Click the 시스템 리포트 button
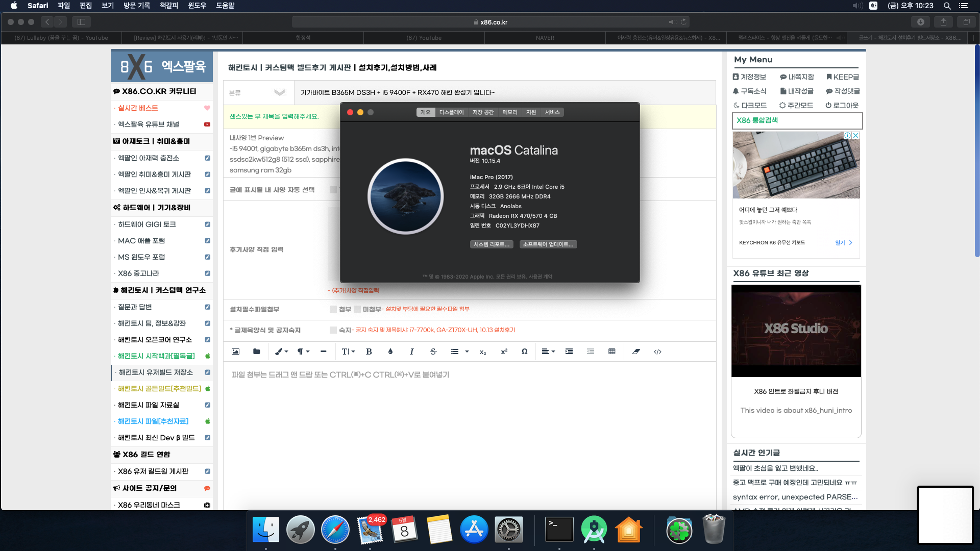The height and width of the screenshot is (551, 980). pyautogui.click(x=491, y=244)
